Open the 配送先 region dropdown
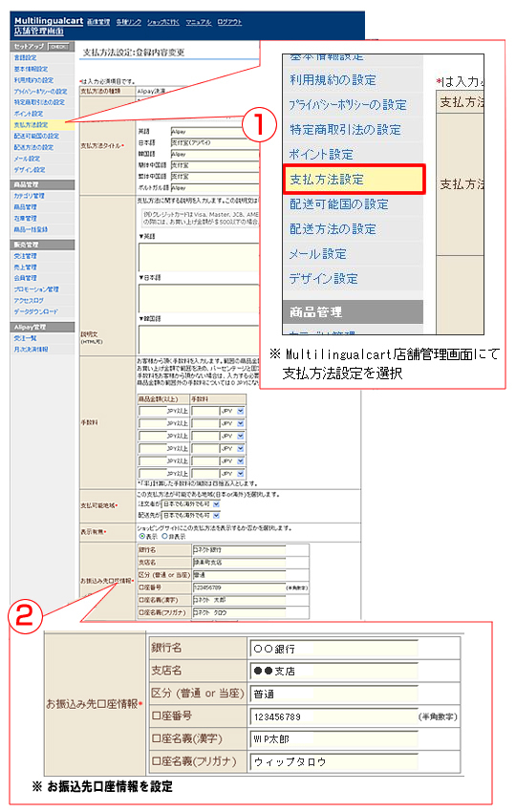This screenshot has width=516, height=812. click(x=191, y=515)
